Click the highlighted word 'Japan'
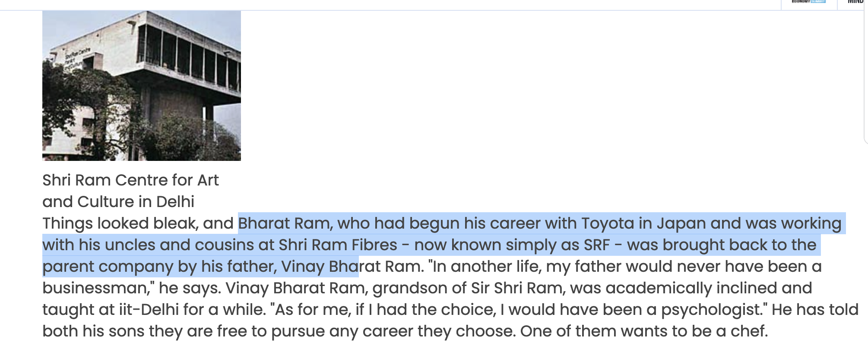The height and width of the screenshot is (352, 868). (x=681, y=224)
